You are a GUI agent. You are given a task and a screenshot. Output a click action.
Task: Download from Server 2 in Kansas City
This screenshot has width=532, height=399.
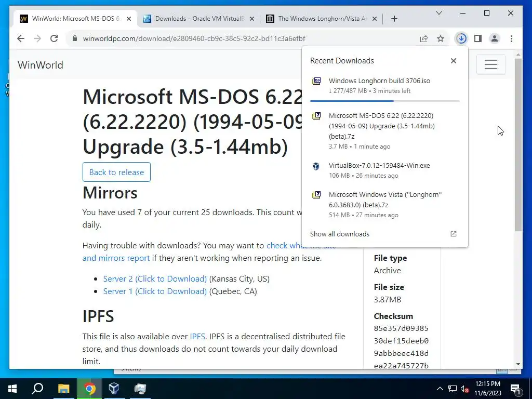pos(155,279)
